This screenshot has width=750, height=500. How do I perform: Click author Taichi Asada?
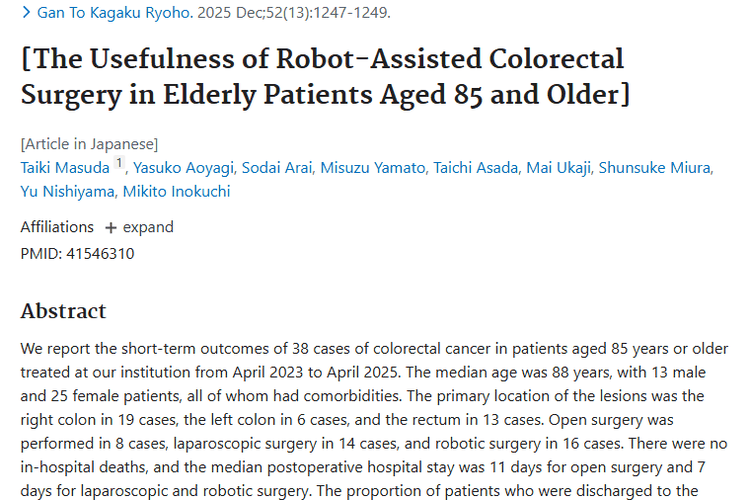click(x=474, y=167)
